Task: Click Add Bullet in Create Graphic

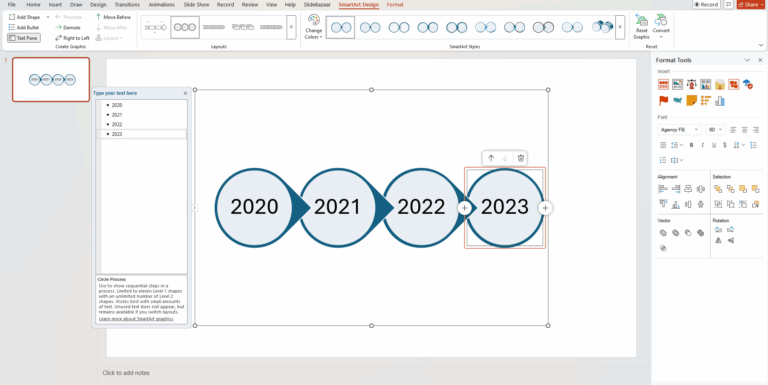Action: [24, 27]
